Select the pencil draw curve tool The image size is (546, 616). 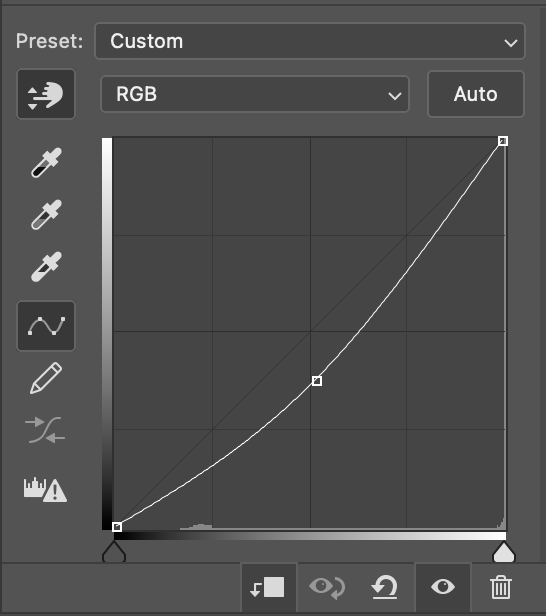[x=46, y=378]
